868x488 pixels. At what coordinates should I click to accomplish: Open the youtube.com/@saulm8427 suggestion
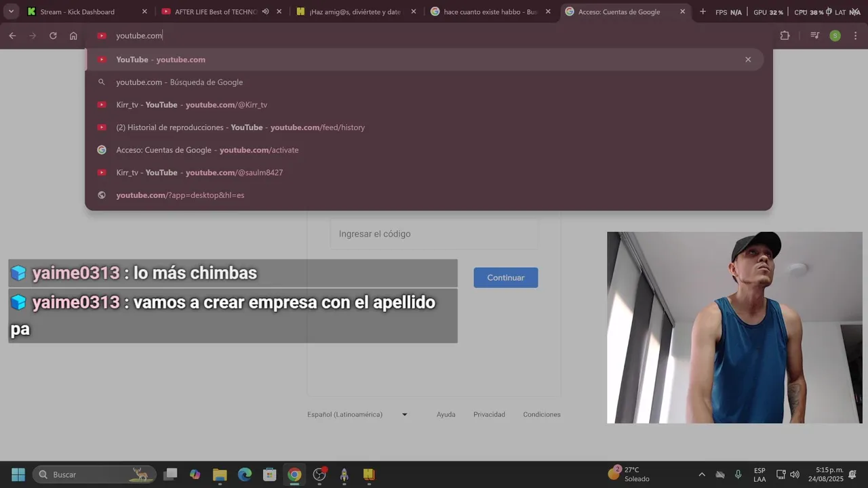(425, 172)
